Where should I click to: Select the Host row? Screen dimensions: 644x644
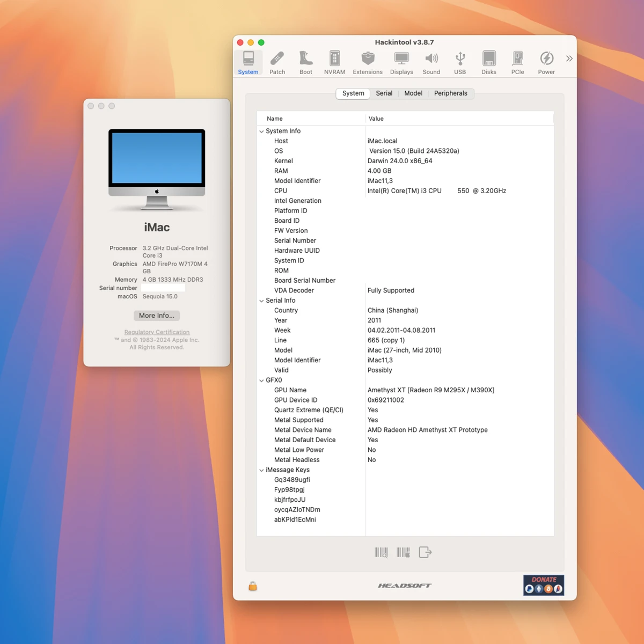pos(405,141)
